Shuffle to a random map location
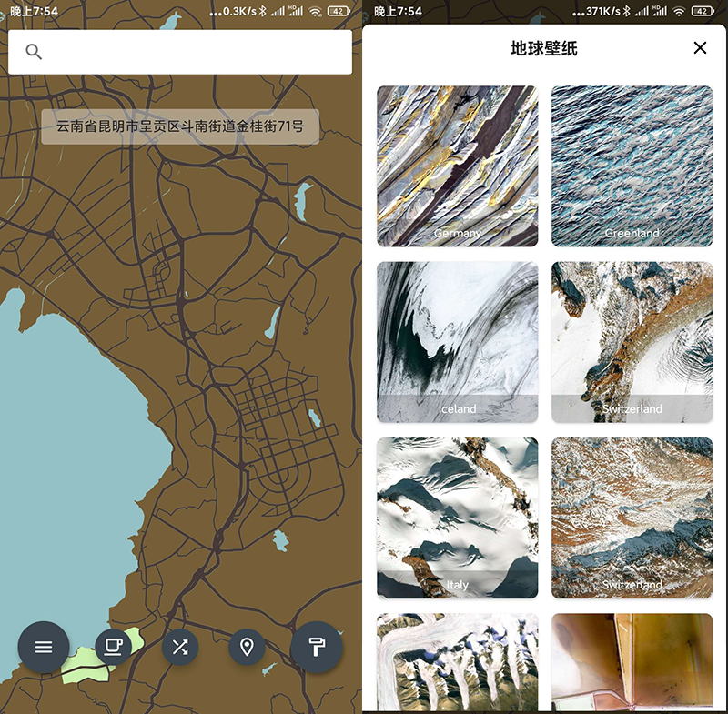Screen dimensions: 728x714 coord(180,647)
